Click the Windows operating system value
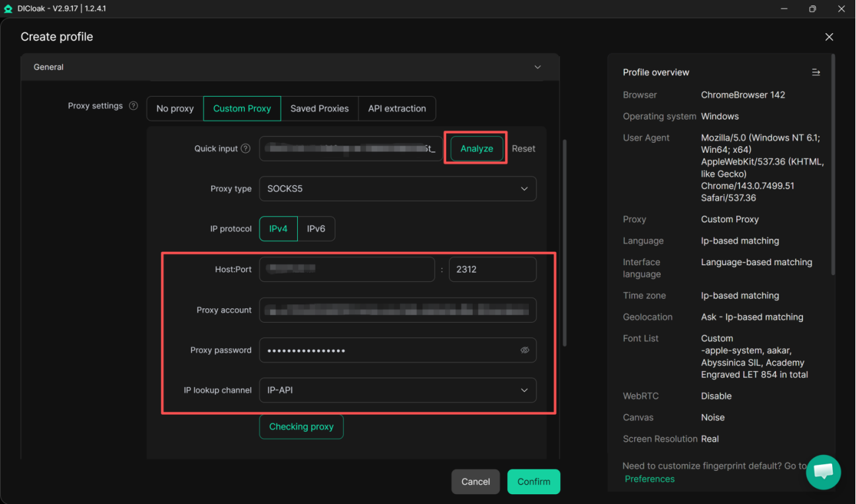The height and width of the screenshot is (504, 856). click(x=720, y=116)
